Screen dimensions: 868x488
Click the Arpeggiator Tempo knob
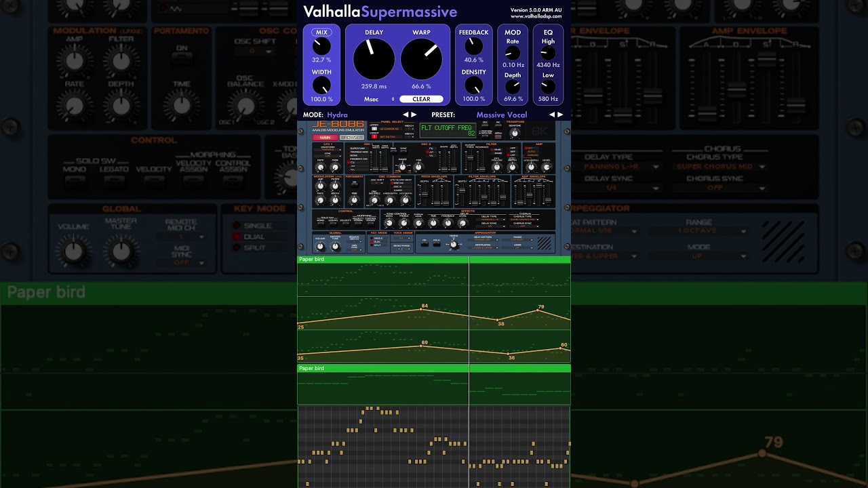(454, 245)
